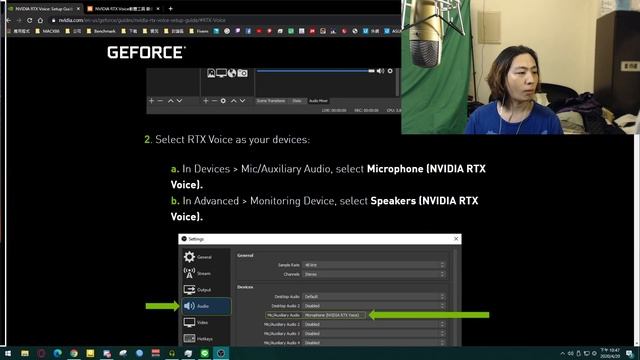Viewport: 640px width, 360px height.
Task: Click the GEFORCE logo
Action: click(147, 52)
